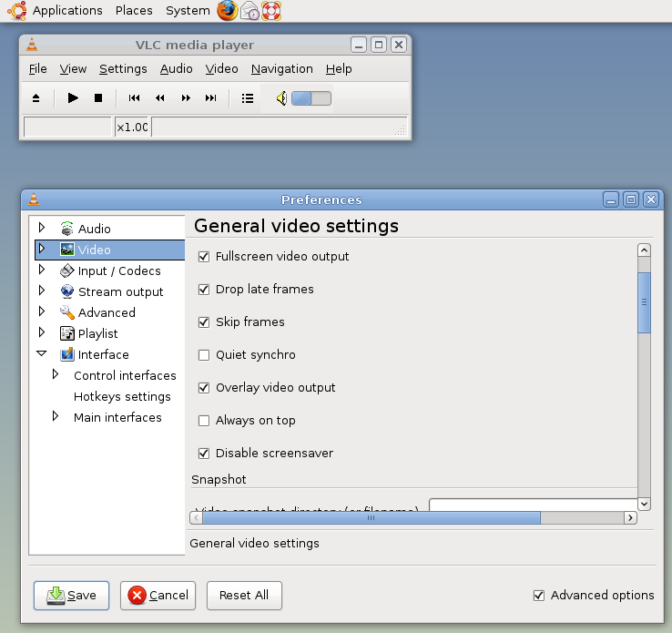Select Hotkeys settings in the tree
The height and width of the screenshot is (633, 672).
122,397
